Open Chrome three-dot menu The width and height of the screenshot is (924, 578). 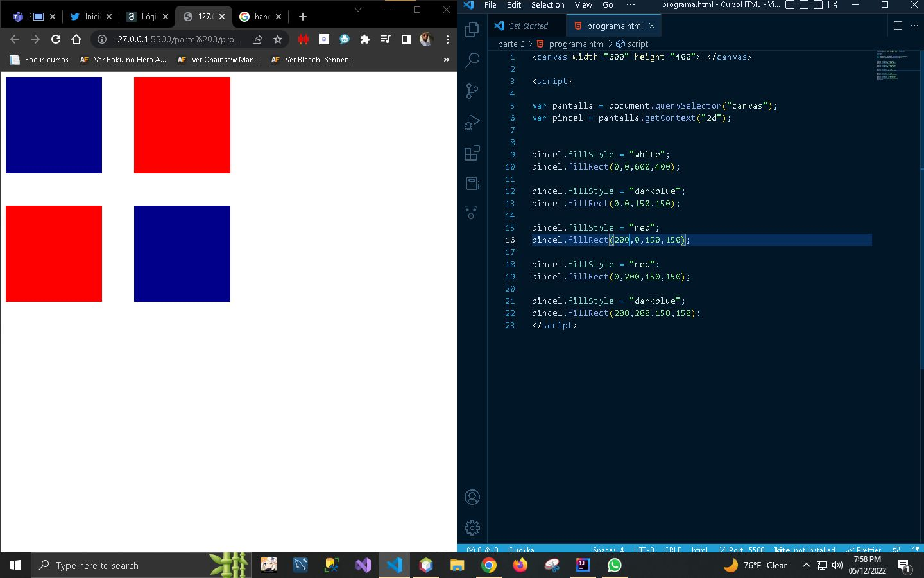click(447, 39)
